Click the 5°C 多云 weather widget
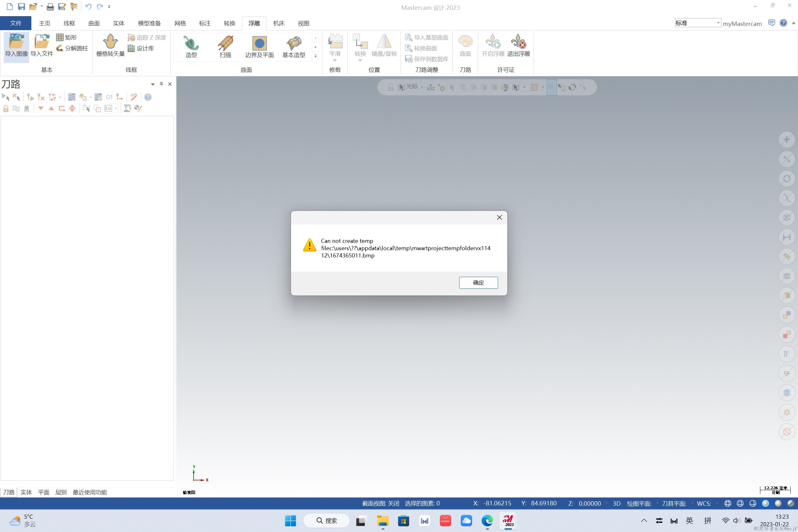The height and width of the screenshot is (532, 798). (22, 521)
